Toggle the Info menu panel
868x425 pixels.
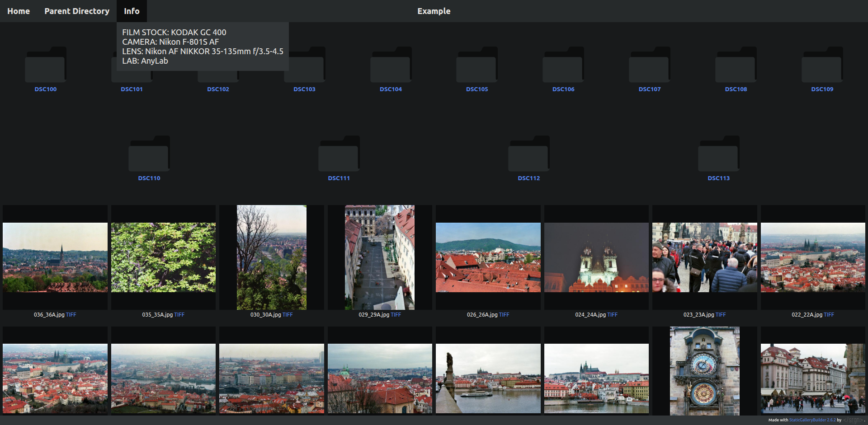[132, 11]
